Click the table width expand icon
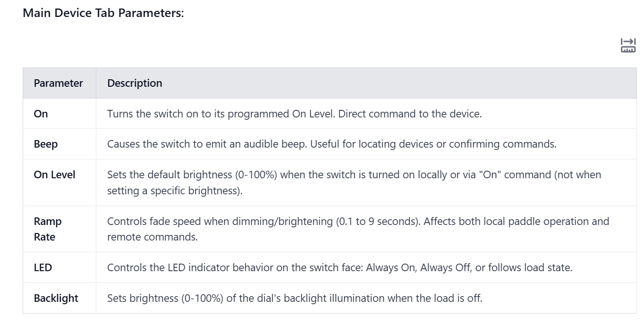Viewport: 644px width, 324px height. coord(628,46)
